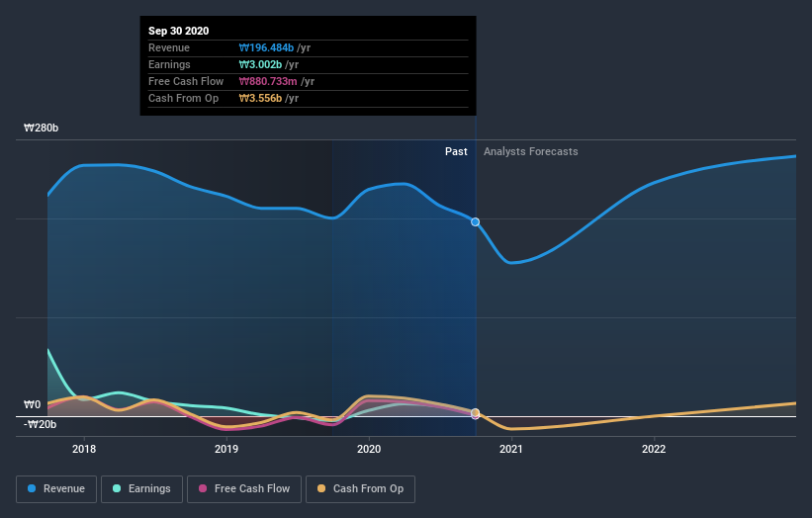Click the ₩196.484b revenue value
Viewport: 812px width, 518px height.
coord(266,47)
